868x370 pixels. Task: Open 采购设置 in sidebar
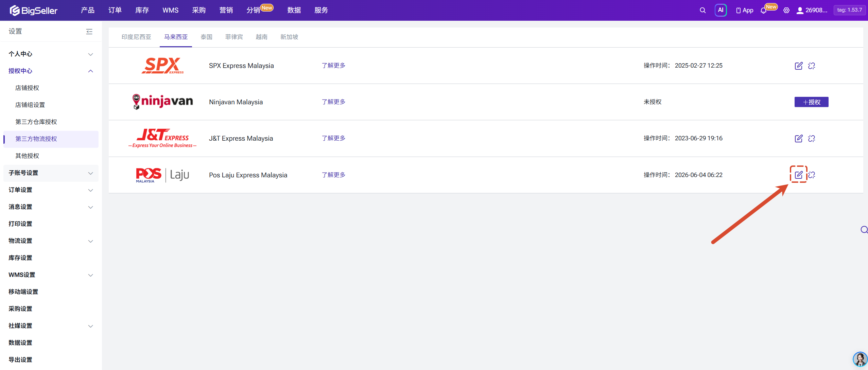click(20, 309)
